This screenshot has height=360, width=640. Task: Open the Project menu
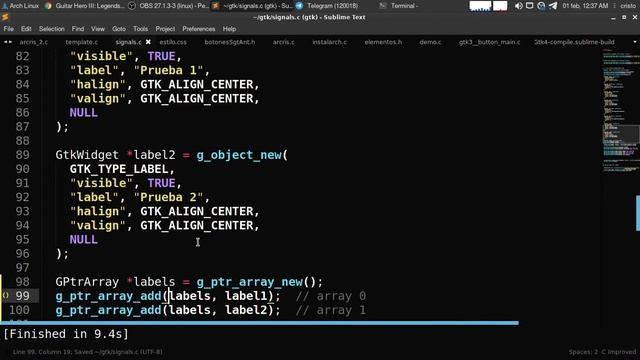tap(165, 29)
